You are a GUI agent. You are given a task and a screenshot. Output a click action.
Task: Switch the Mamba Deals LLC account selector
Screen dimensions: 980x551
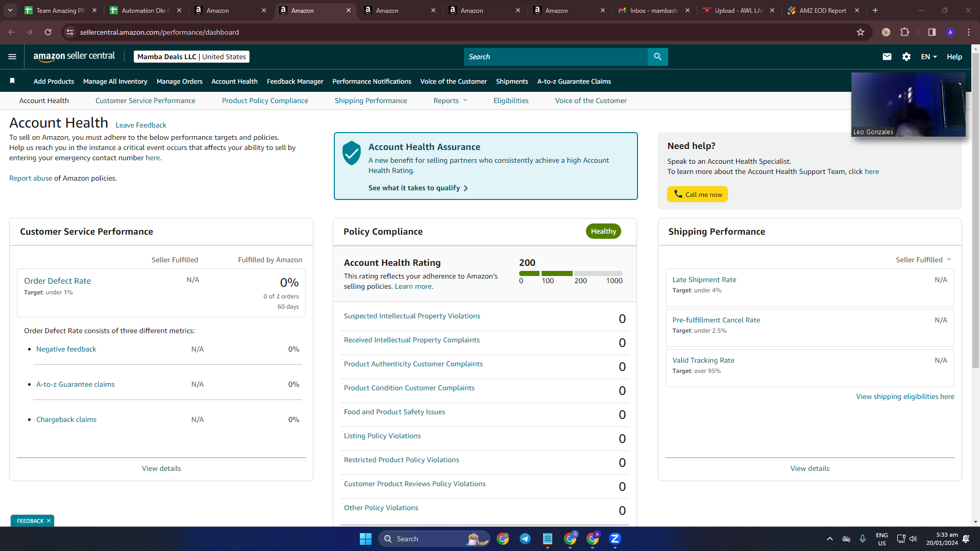[x=191, y=57]
